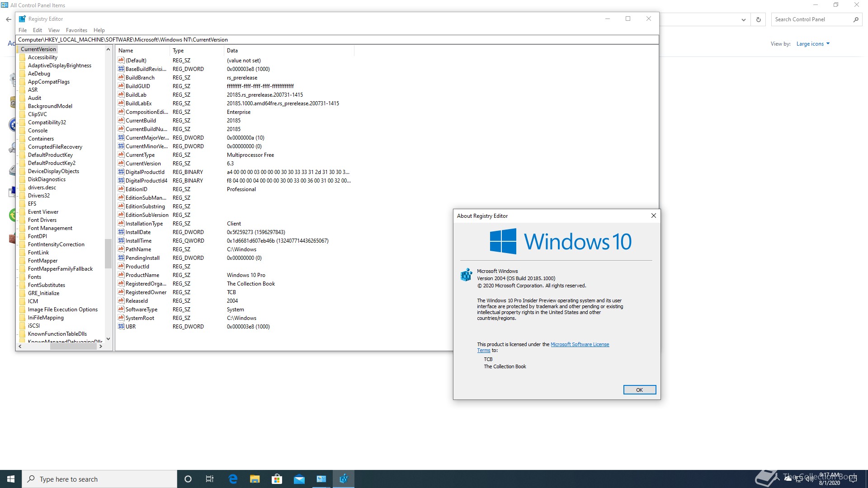Click OK in About Registry Editor dialog

pos(639,390)
